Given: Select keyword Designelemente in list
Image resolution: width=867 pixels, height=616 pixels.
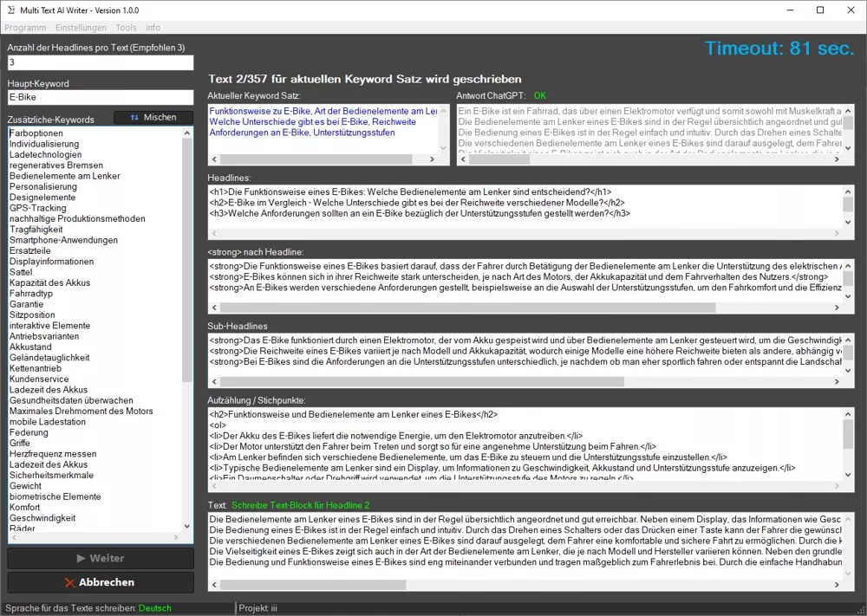Looking at the screenshot, I should click(x=42, y=198).
